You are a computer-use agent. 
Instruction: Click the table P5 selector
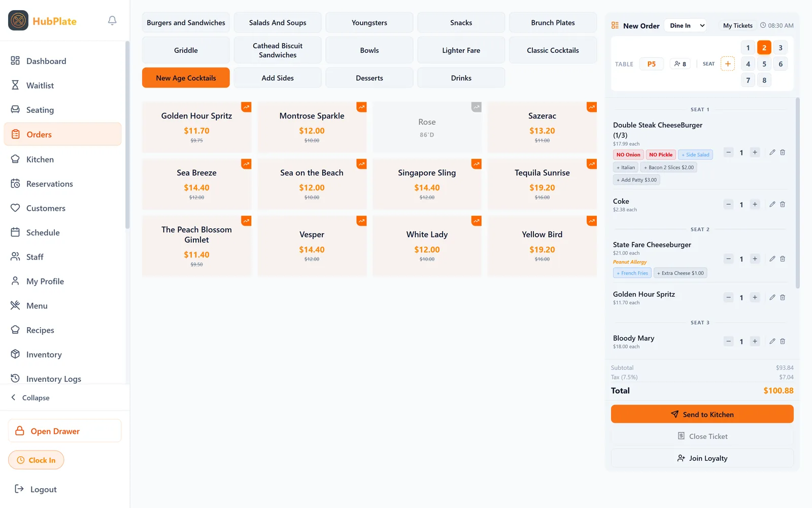pos(652,64)
